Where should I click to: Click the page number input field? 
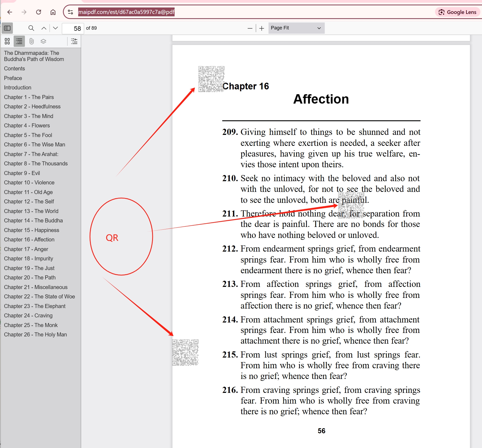[x=73, y=28]
